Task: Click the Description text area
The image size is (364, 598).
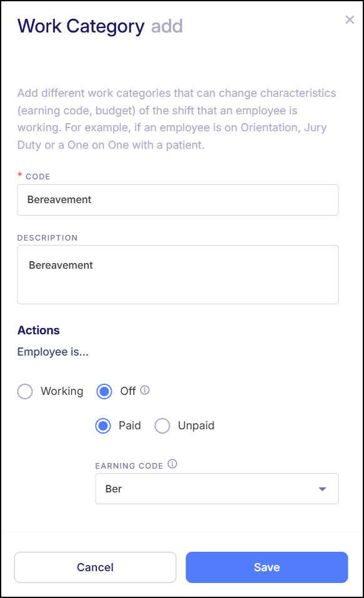Action: (178, 275)
